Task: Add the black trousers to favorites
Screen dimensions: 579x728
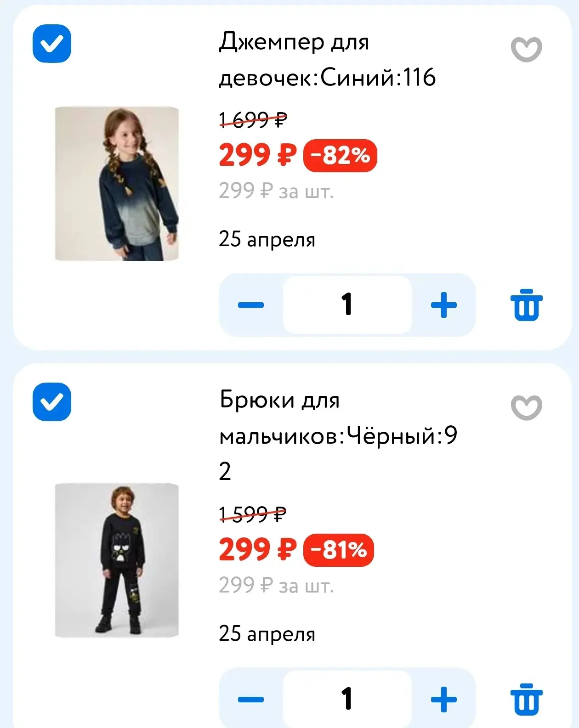Action: [526, 407]
